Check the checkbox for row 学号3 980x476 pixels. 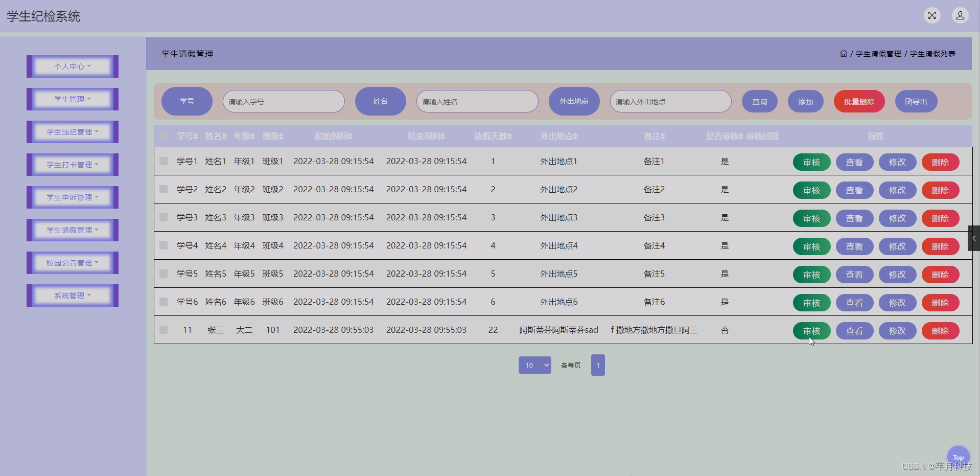(x=164, y=217)
